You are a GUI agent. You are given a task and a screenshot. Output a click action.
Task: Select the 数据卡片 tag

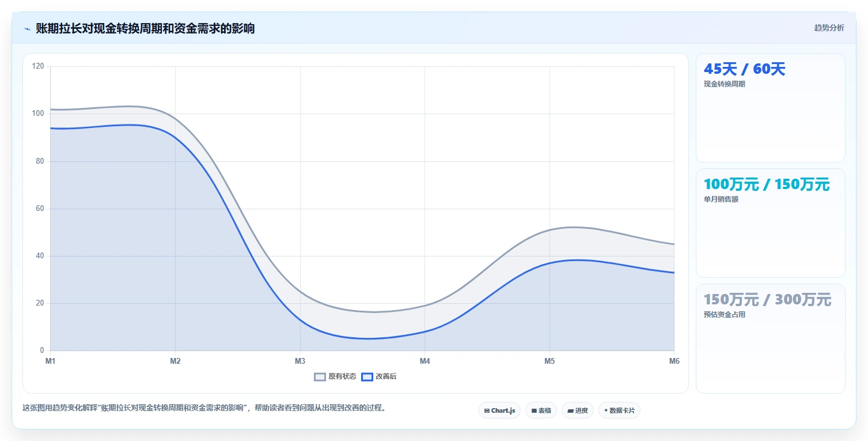pyautogui.click(x=619, y=410)
